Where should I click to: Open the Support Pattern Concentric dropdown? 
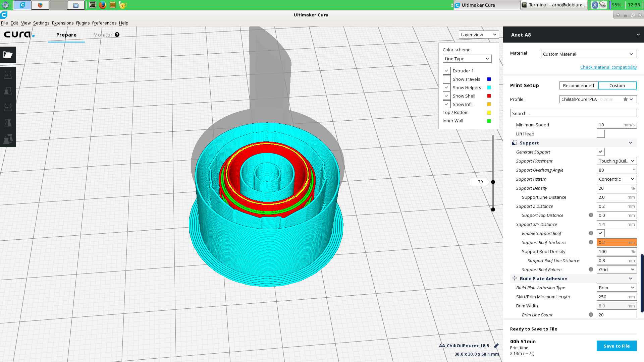click(x=616, y=179)
